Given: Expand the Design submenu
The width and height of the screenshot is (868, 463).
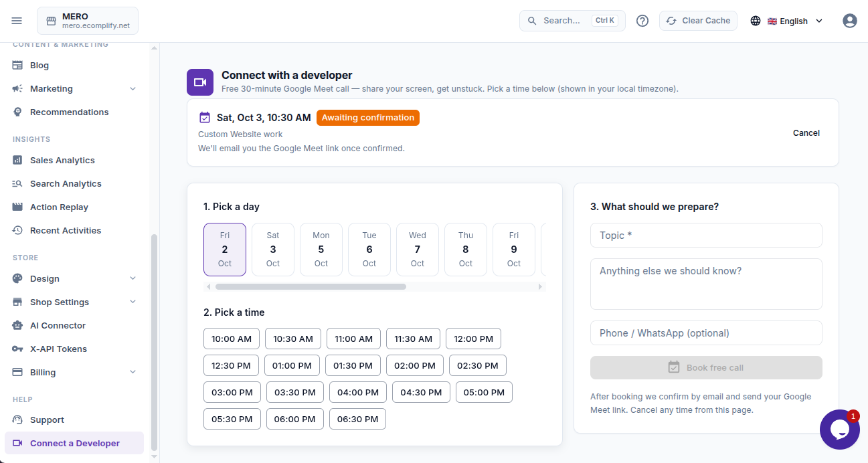Looking at the screenshot, I should [x=133, y=279].
